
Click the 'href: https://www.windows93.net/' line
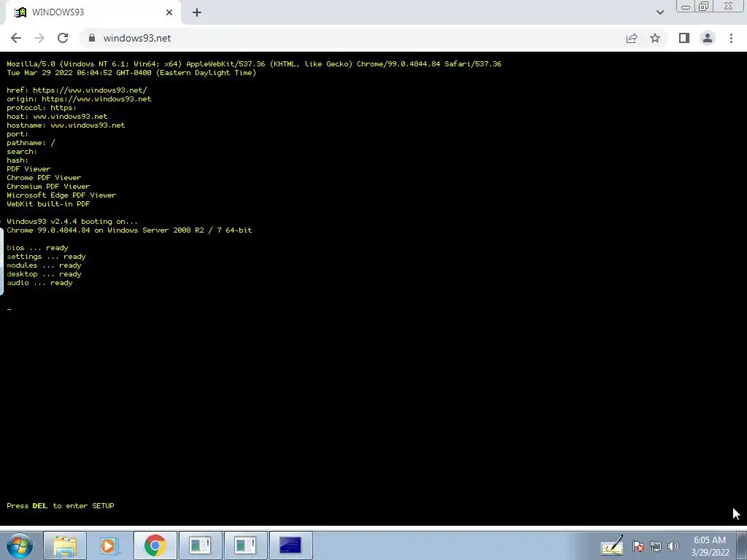click(77, 90)
